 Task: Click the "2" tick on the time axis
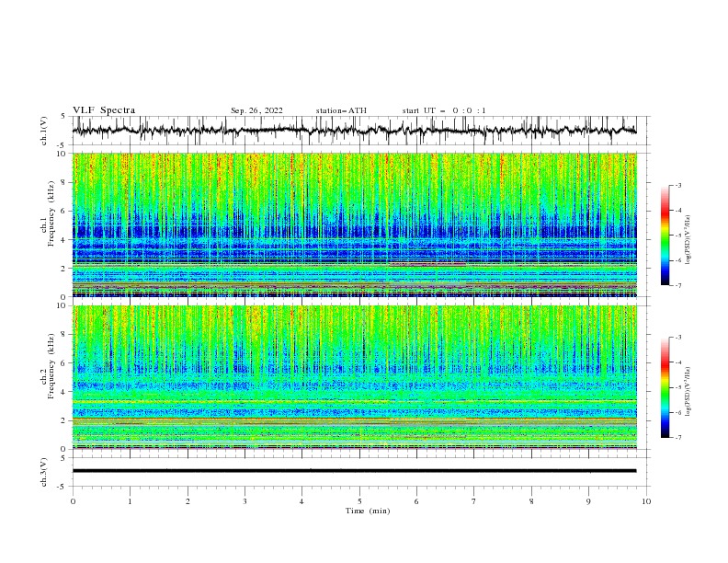coord(188,501)
